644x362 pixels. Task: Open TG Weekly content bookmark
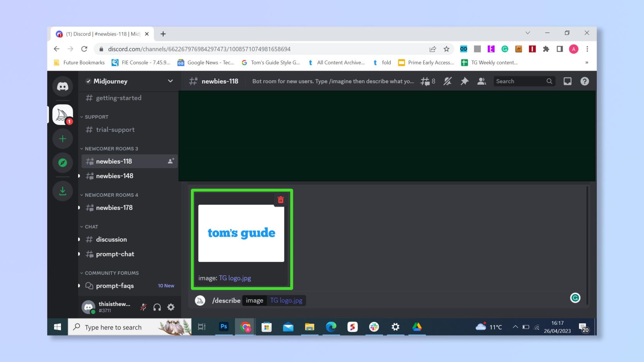point(490,62)
